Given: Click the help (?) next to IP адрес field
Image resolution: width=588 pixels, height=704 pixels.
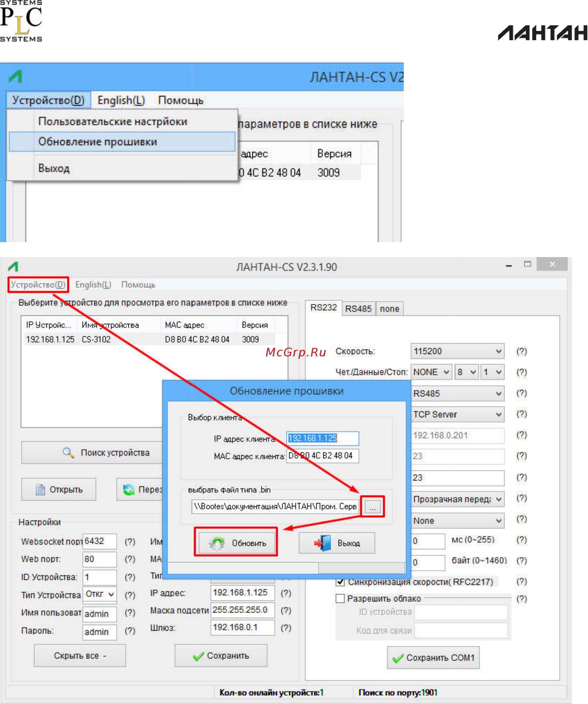Looking at the screenshot, I should point(286,593).
